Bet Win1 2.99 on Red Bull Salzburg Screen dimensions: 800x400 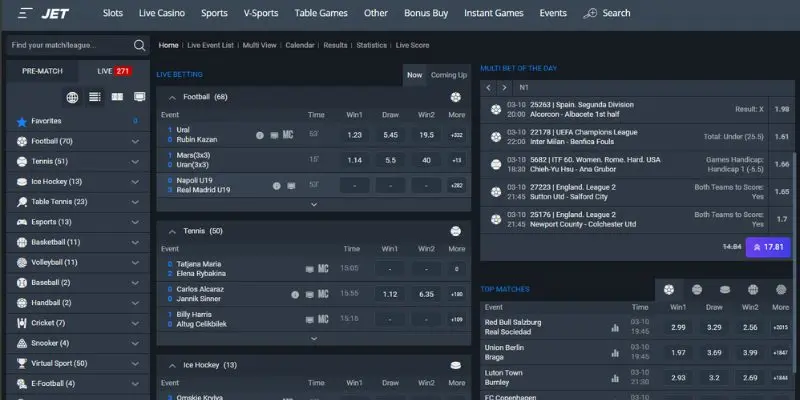678,328
